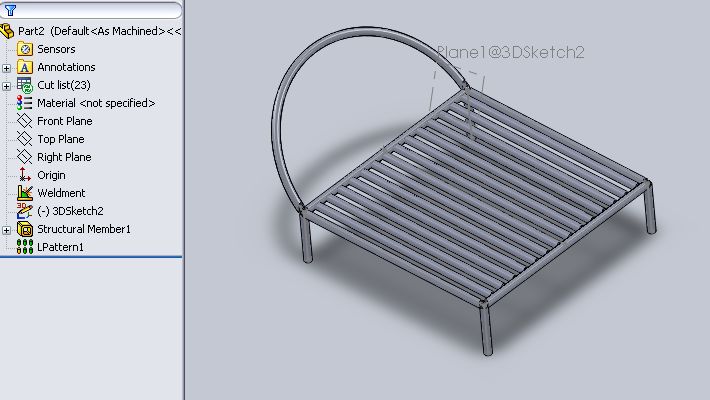Select Part2 (Default<As Machined>) root node
710x400 pixels.
coord(99,31)
